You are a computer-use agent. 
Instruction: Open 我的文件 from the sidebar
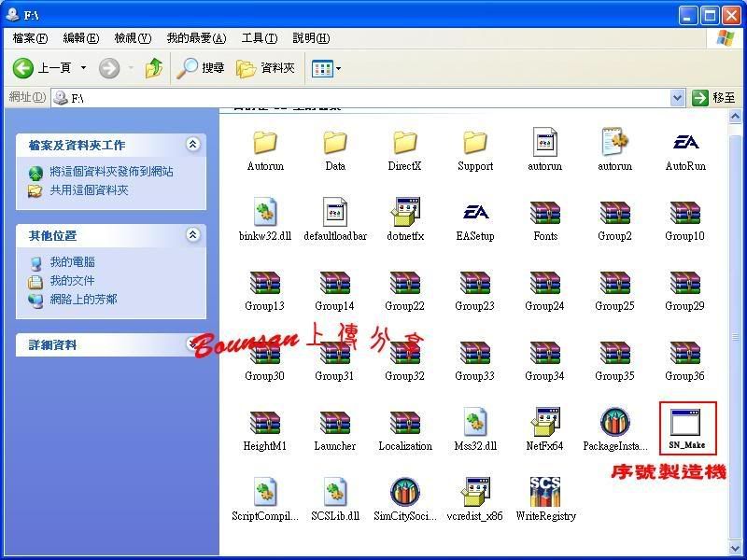click(73, 281)
